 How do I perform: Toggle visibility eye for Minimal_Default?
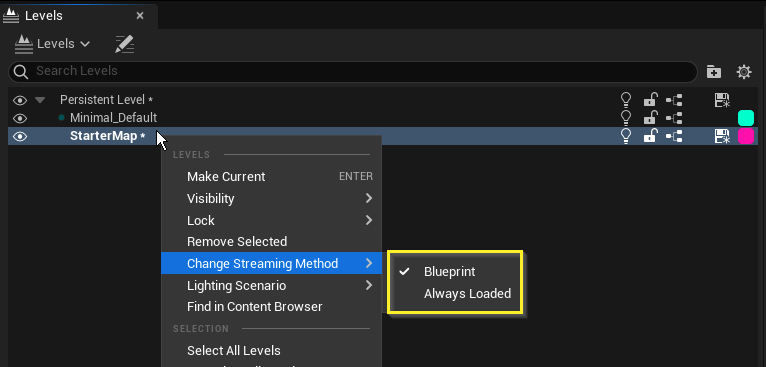[20, 118]
